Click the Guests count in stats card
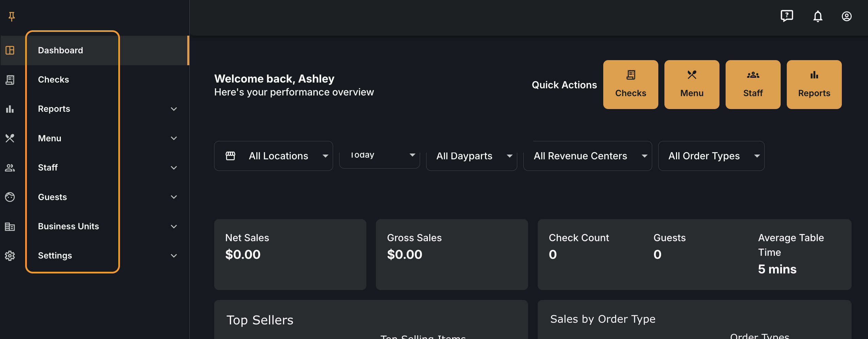The image size is (868, 339). (x=658, y=254)
